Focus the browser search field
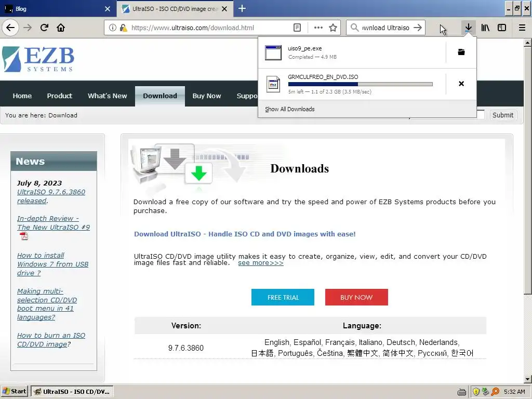 [385, 28]
